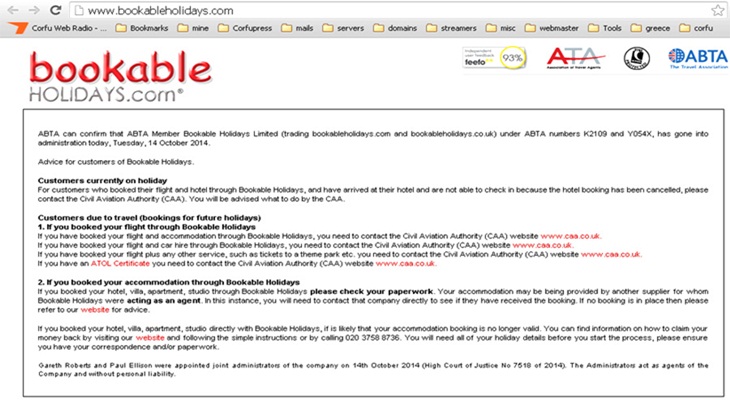Open the streamers bookmark folder
The height and width of the screenshot is (400, 730).
click(x=473, y=28)
